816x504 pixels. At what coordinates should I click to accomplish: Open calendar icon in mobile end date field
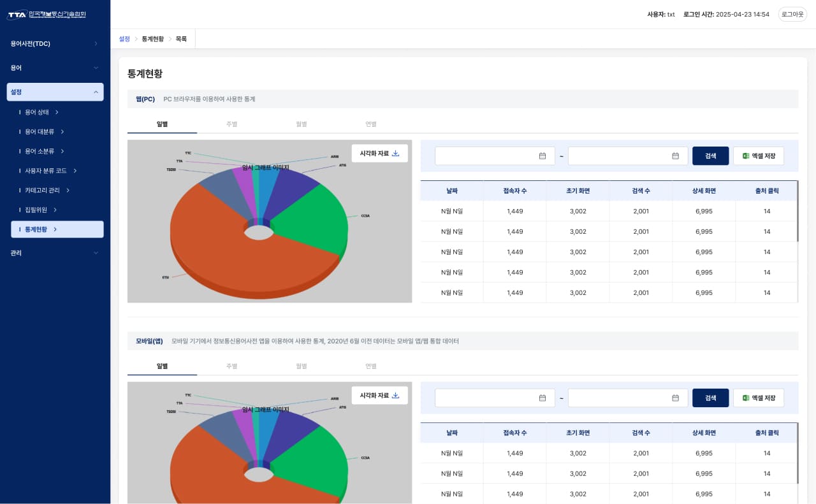(x=675, y=398)
